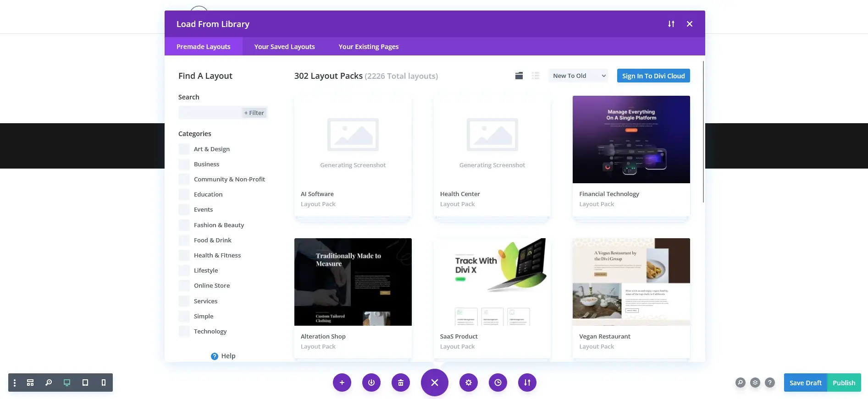The height and width of the screenshot is (399, 868).
Task: Check the Fashion & Beauty category
Action: pyautogui.click(x=184, y=225)
